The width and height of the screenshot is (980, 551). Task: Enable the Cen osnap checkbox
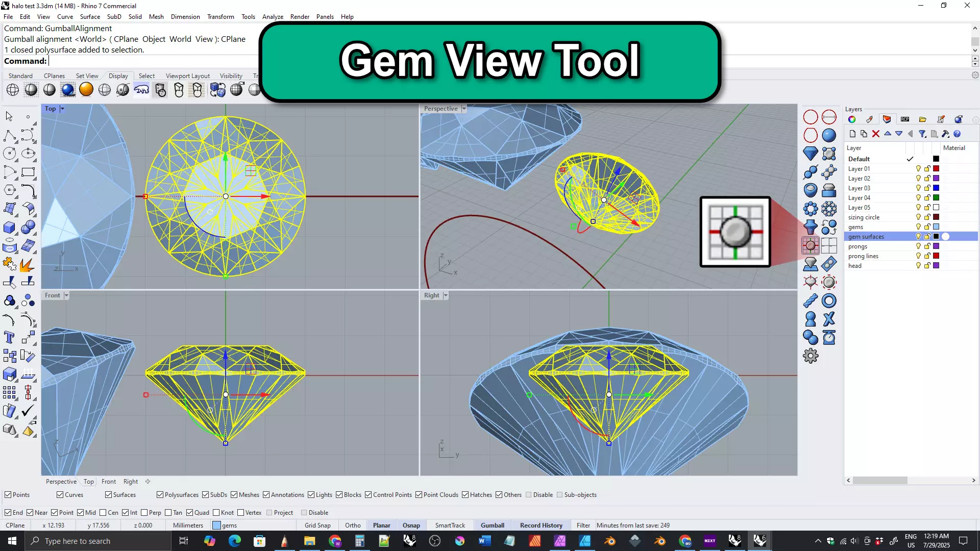pos(103,513)
